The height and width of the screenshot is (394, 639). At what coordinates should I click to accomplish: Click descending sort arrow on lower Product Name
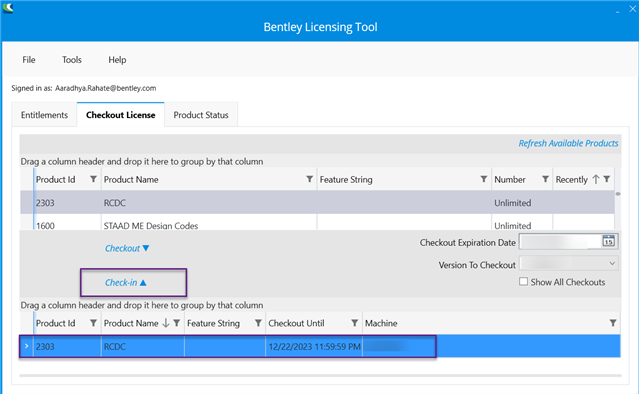pyautogui.click(x=165, y=323)
